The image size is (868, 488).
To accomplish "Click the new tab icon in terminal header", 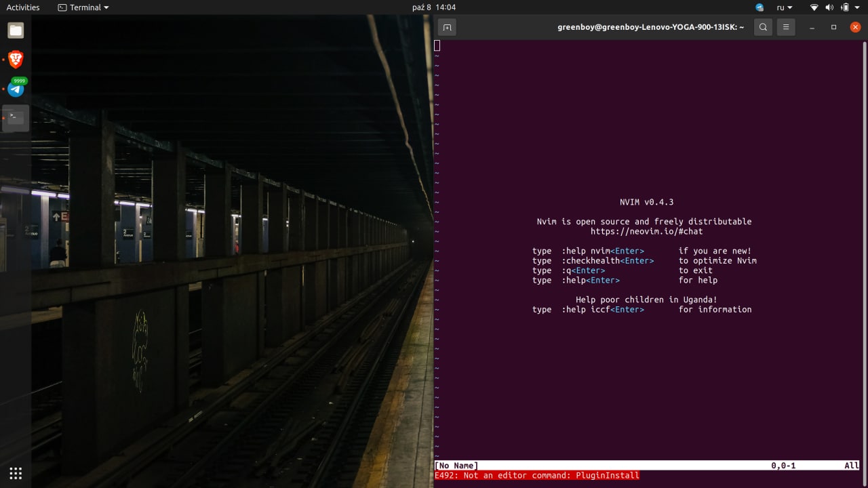I will (x=446, y=27).
